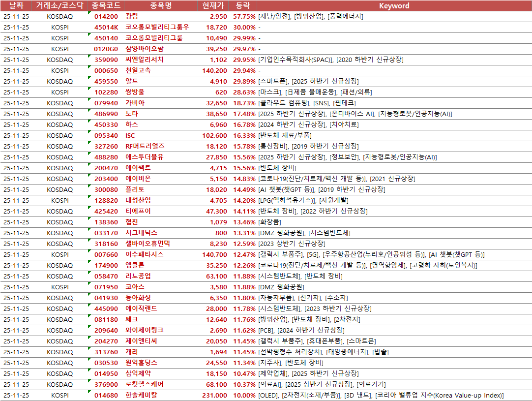The width and height of the screenshot is (532, 401).
Task: Select stock name 로킷헬스케어
Action: [x=145, y=384]
